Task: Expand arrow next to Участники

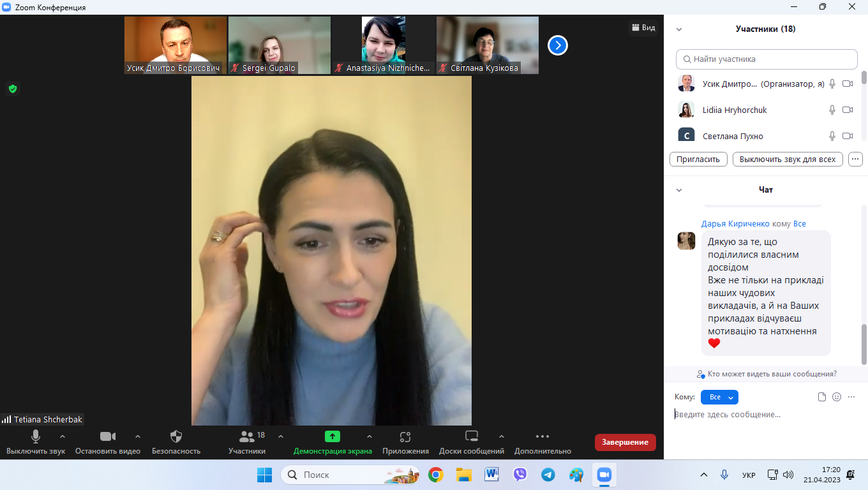Action: click(281, 436)
